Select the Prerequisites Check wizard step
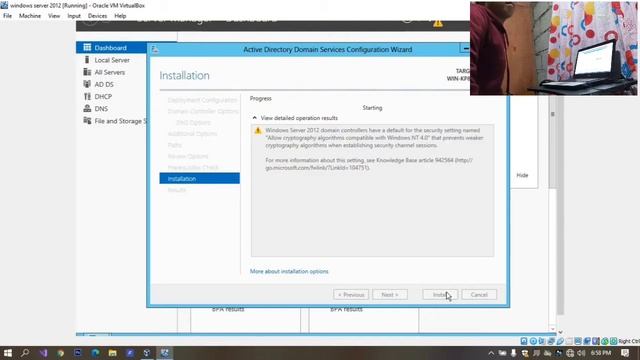The height and width of the screenshot is (360, 640). click(x=193, y=168)
